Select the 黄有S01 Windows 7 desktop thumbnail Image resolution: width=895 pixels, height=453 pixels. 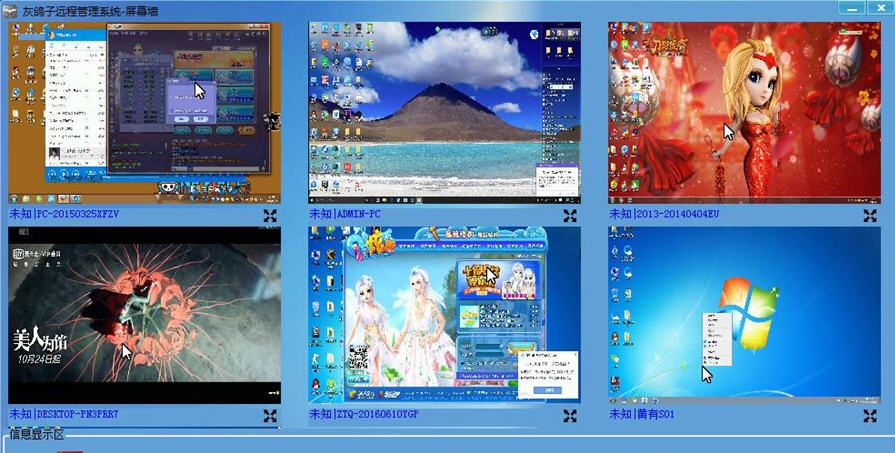point(744,315)
